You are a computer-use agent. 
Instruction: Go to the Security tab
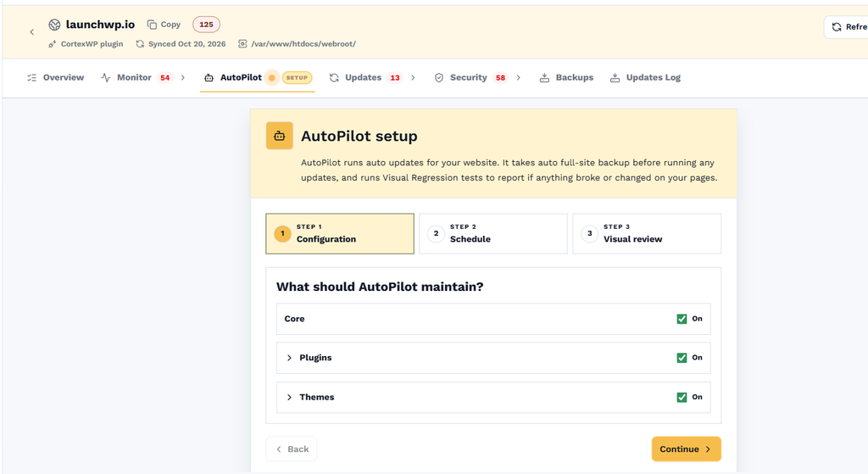point(468,77)
